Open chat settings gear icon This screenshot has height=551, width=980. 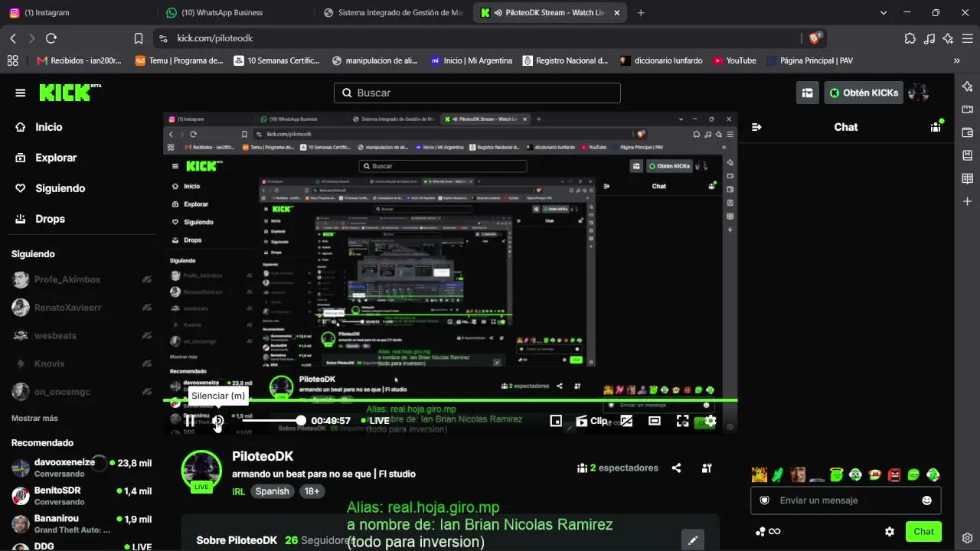tap(890, 531)
